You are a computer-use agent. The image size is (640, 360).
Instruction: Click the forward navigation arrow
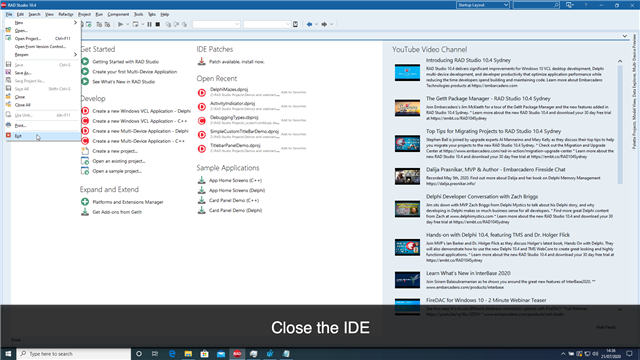pyautogui.click(x=324, y=24)
